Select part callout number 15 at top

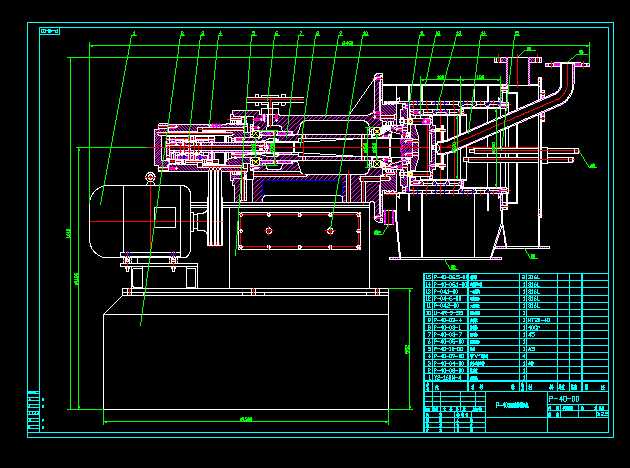517,34
